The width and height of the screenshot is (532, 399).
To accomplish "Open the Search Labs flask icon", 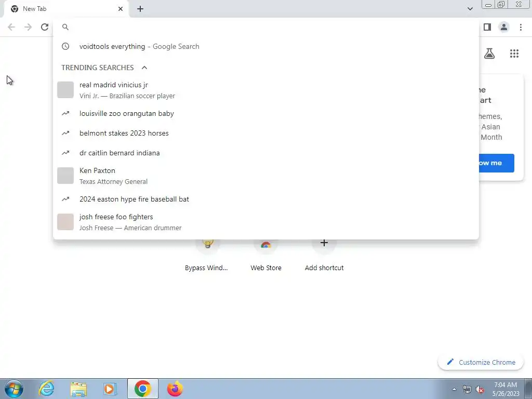I will coord(489,54).
